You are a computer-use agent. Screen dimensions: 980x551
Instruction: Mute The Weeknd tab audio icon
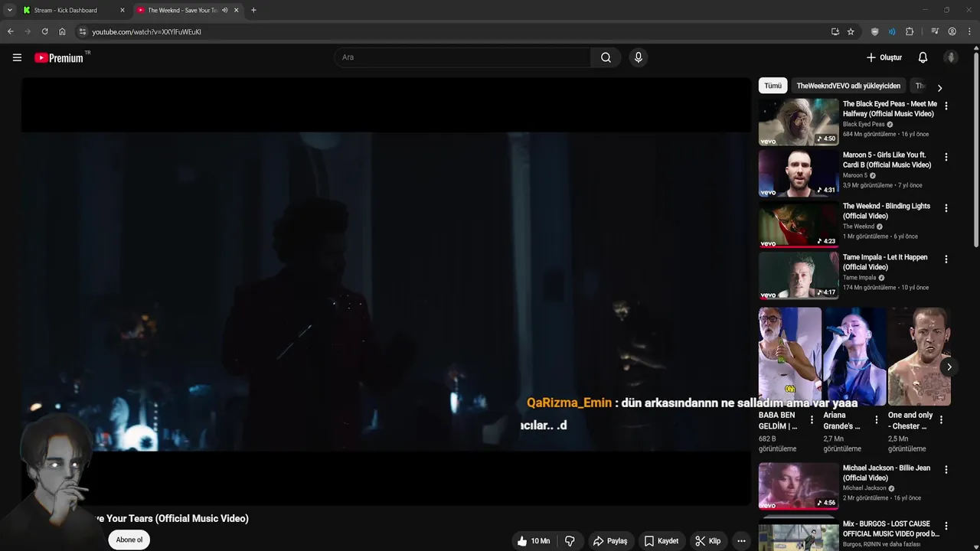(x=225, y=10)
